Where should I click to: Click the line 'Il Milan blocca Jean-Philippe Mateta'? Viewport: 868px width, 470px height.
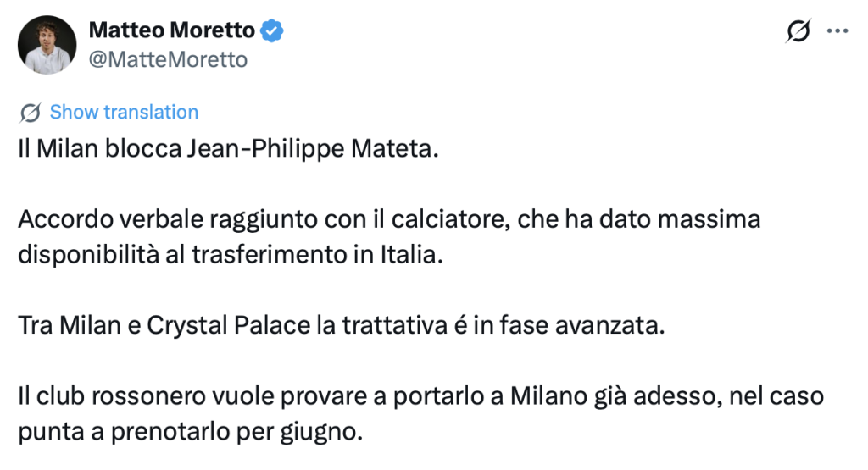(229, 150)
